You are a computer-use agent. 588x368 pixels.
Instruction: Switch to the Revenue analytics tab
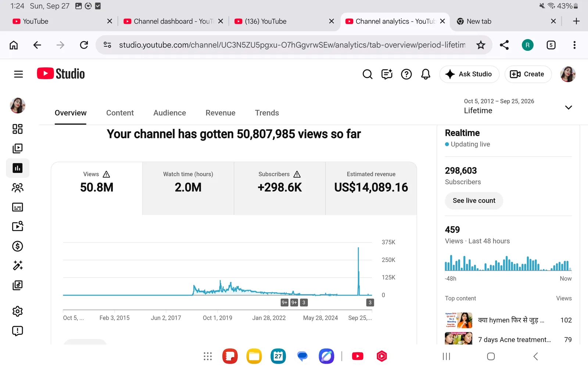pos(220,113)
